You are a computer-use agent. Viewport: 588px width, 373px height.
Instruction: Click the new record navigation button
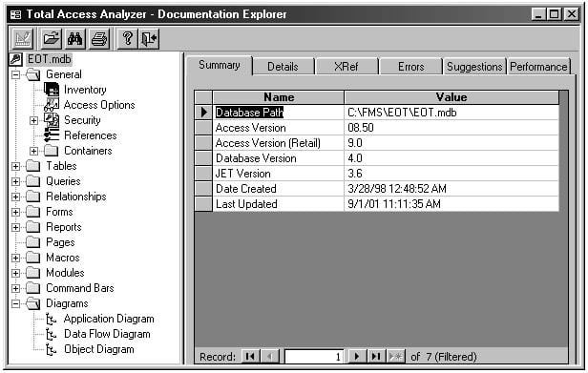click(x=395, y=356)
